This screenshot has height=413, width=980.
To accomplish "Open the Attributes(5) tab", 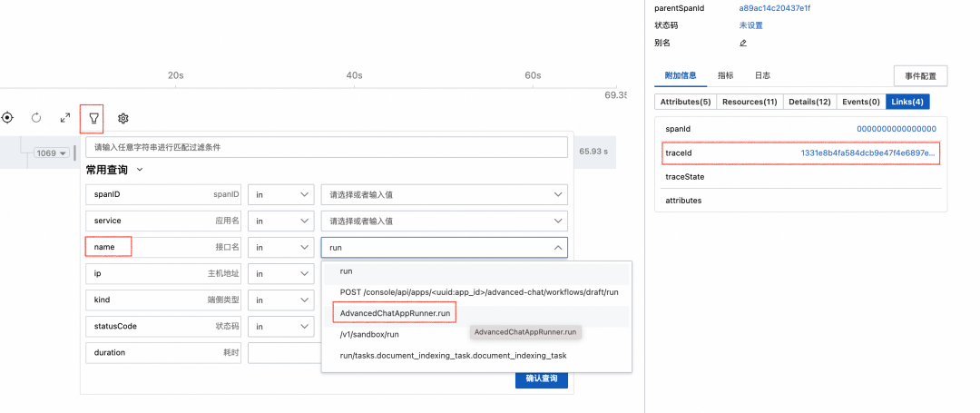I will pyautogui.click(x=685, y=102).
